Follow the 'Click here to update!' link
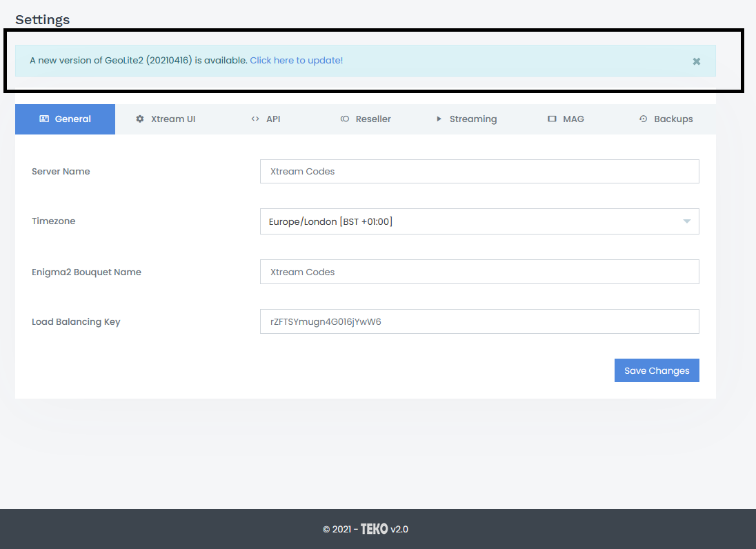Image resolution: width=756 pixels, height=549 pixels. click(296, 61)
